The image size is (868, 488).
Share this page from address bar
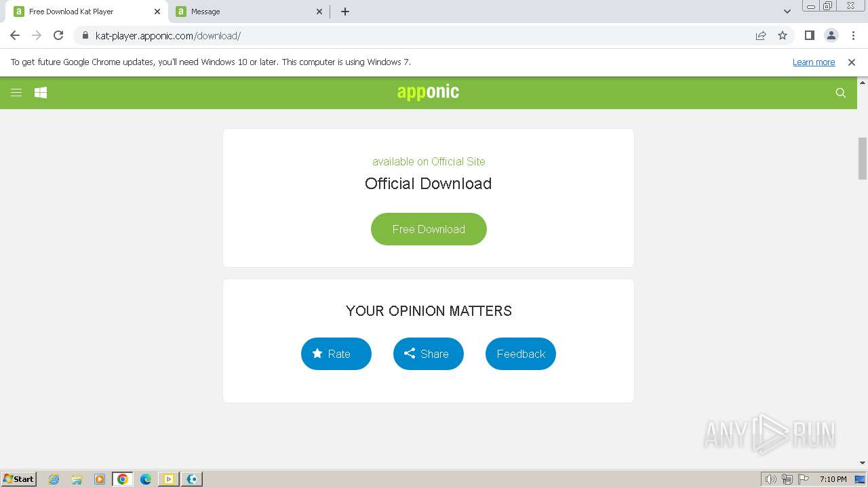761,35
